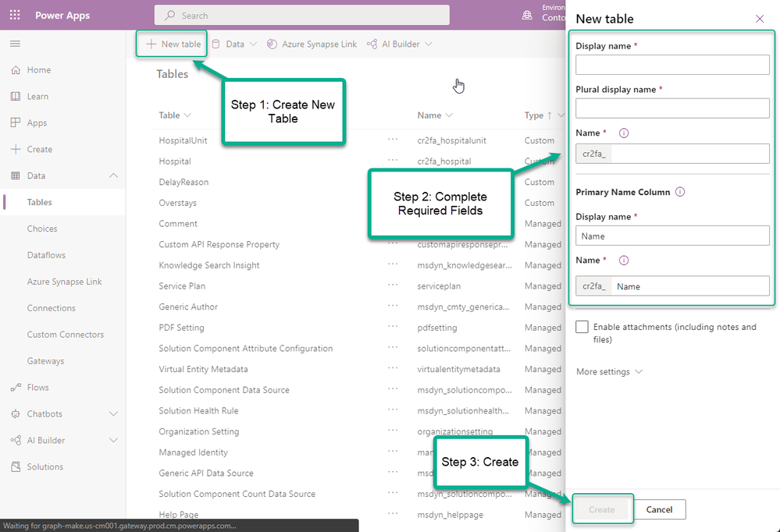The image size is (780, 532).
Task: Open the Knowledge Search Insight table
Action: [x=209, y=265]
